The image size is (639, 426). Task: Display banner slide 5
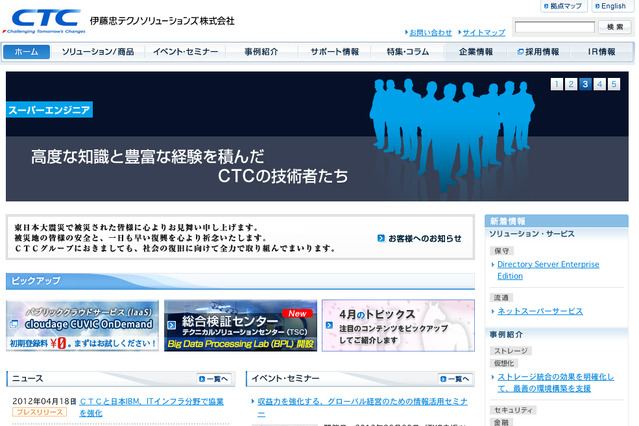coord(614,84)
